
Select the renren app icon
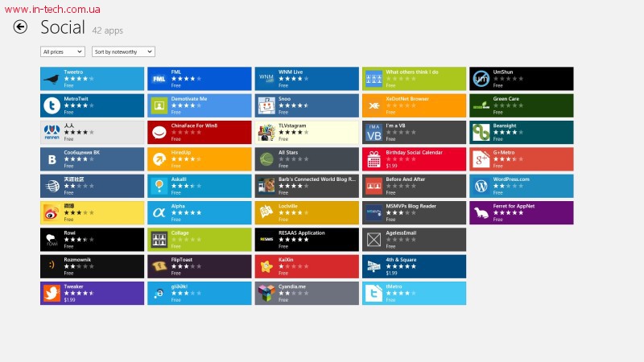click(52, 132)
